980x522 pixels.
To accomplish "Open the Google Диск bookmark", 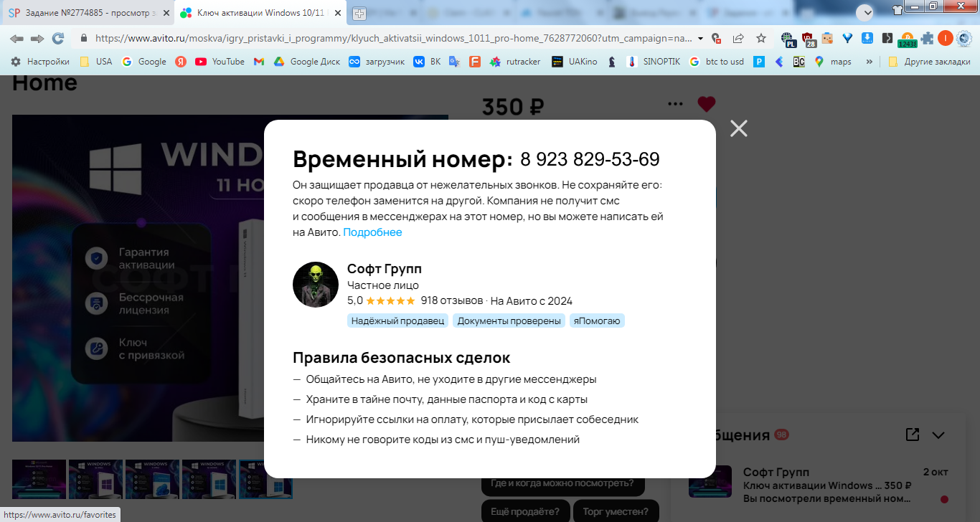I will [307, 62].
